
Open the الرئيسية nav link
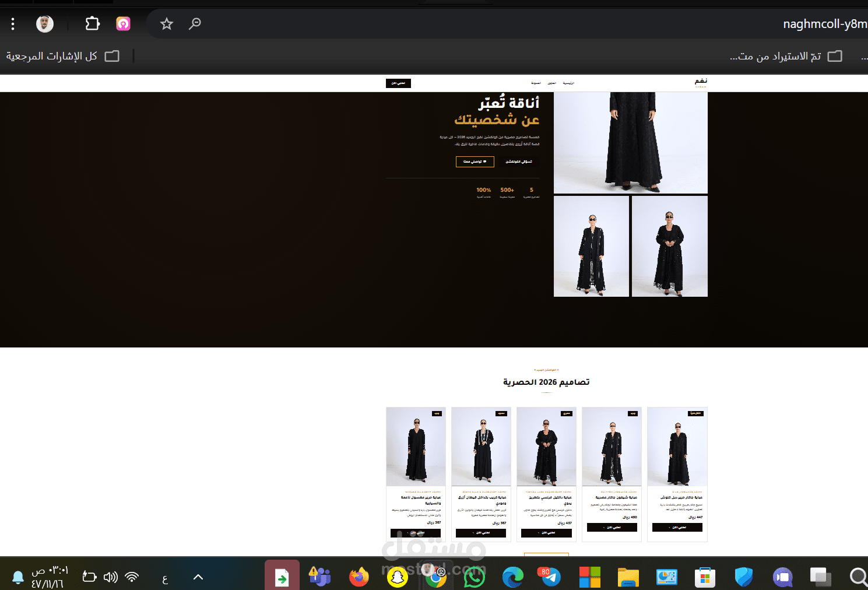click(568, 83)
